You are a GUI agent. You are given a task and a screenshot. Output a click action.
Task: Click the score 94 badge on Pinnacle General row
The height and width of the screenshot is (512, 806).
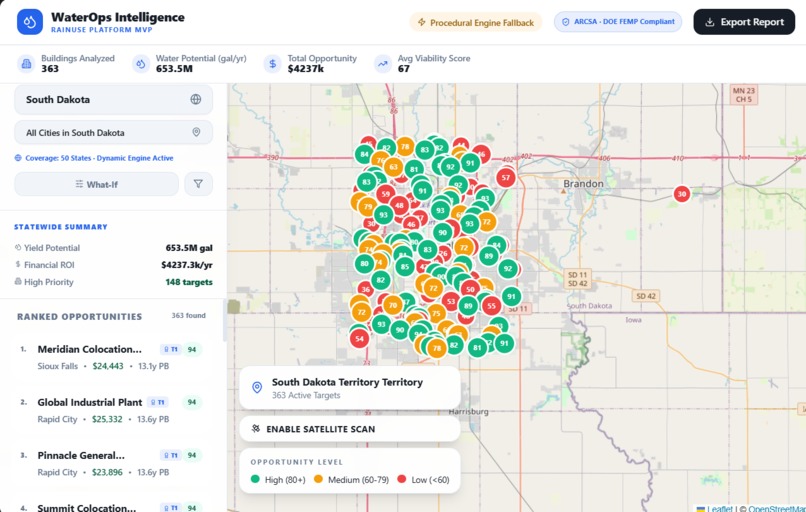point(192,455)
